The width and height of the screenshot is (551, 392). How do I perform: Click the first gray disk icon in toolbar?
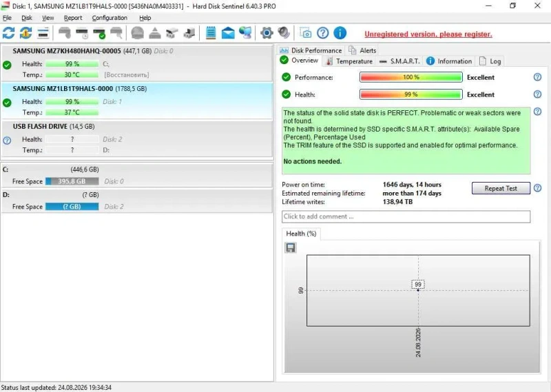(x=64, y=33)
